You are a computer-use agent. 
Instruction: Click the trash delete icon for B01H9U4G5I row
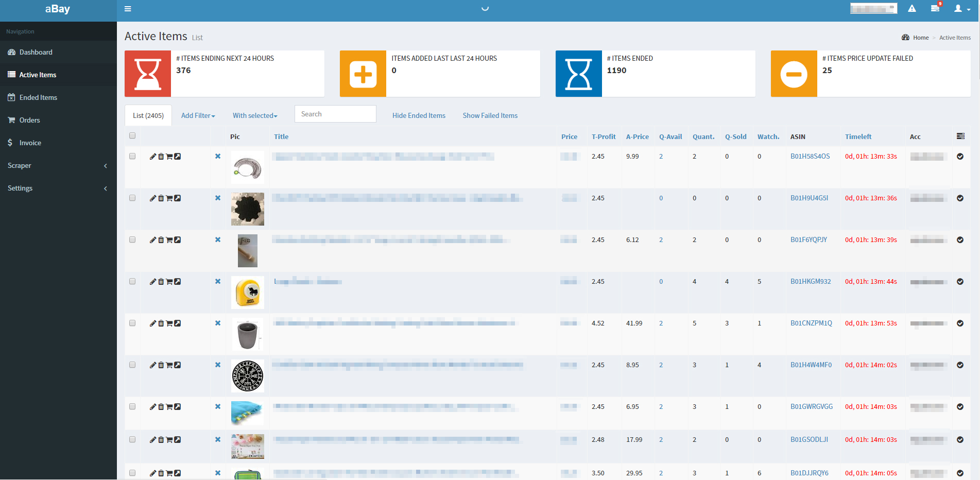[x=161, y=198]
